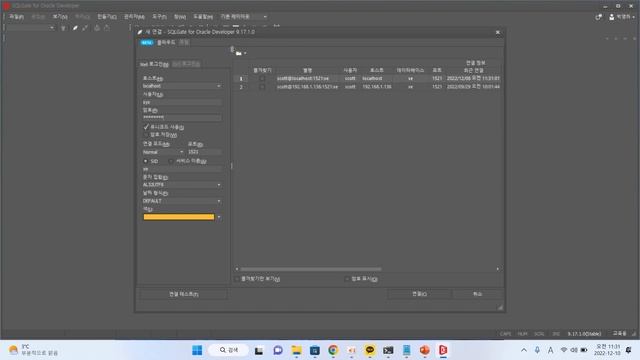Expand the AL32UTF8 character set dropdown
The height and width of the screenshot is (360, 640).
pos(219,185)
